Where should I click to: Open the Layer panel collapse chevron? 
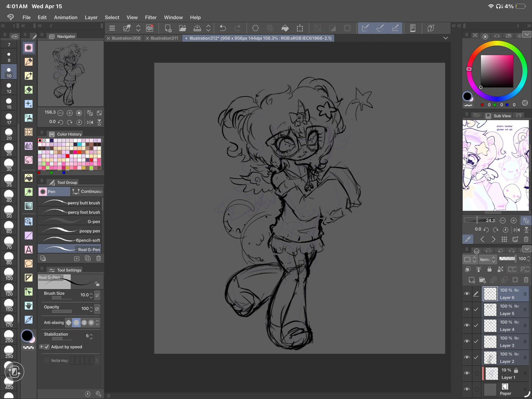pos(527,249)
